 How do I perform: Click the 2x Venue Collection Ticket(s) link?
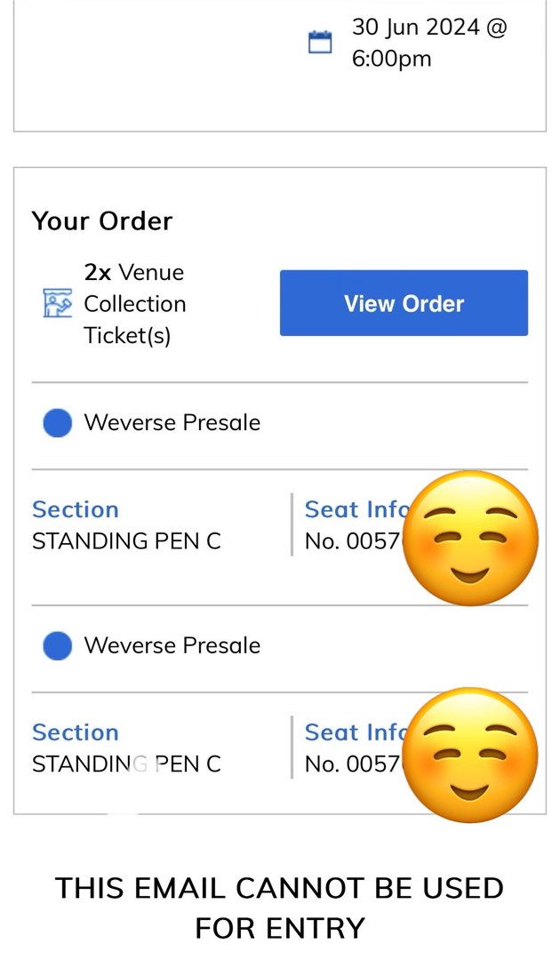click(x=135, y=303)
